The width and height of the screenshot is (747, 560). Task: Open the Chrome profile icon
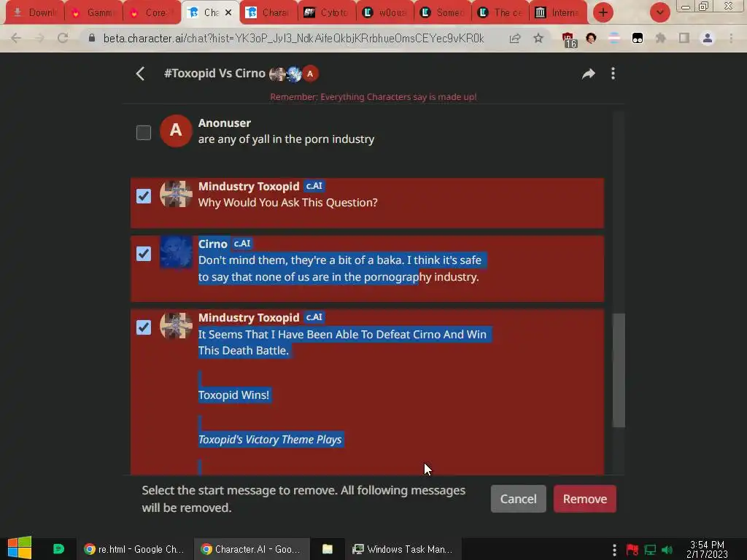pyautogui.click(x=708, y=38)
